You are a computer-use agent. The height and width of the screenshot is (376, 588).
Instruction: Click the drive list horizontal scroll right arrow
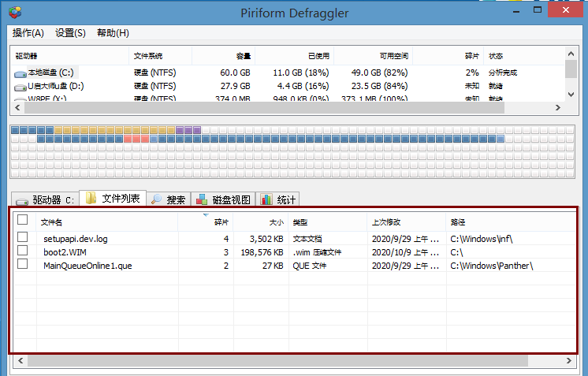coord(558,107)
